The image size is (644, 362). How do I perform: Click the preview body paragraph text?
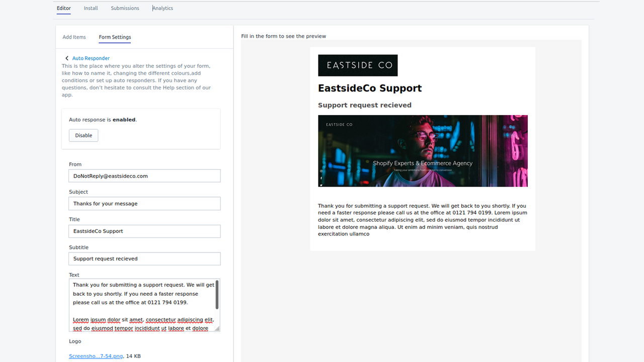(423, 220)
